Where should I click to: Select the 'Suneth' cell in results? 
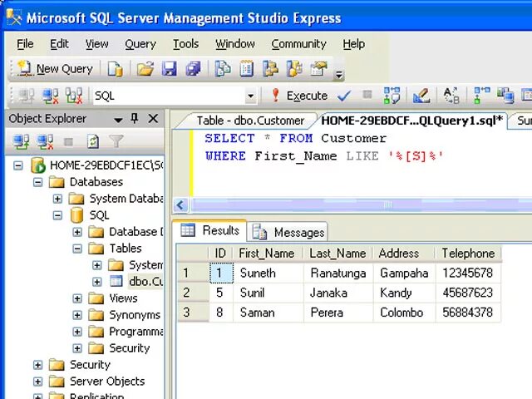[268, 273]
